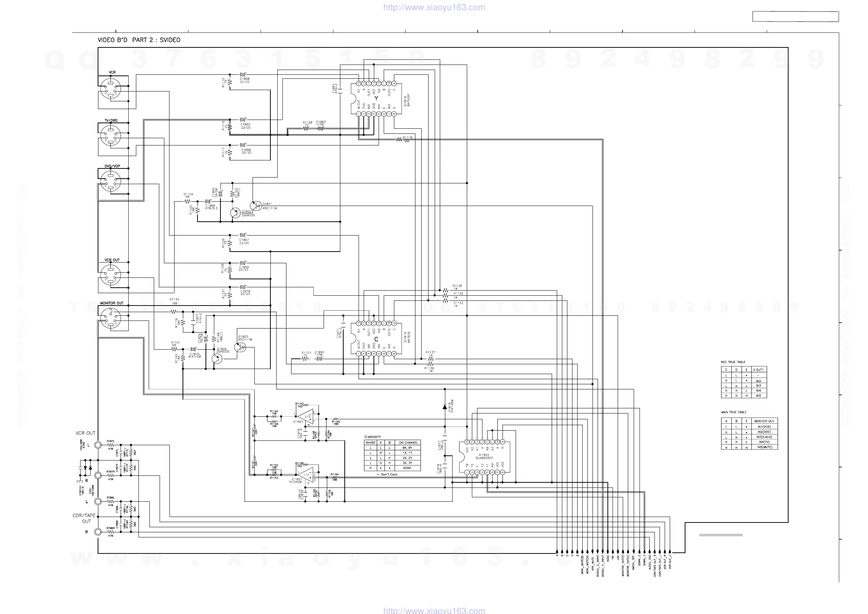This screenshot has width=868, height=614.
Task: Click the 'ON CHANNEL' header cell
Action: coord(408,443)
